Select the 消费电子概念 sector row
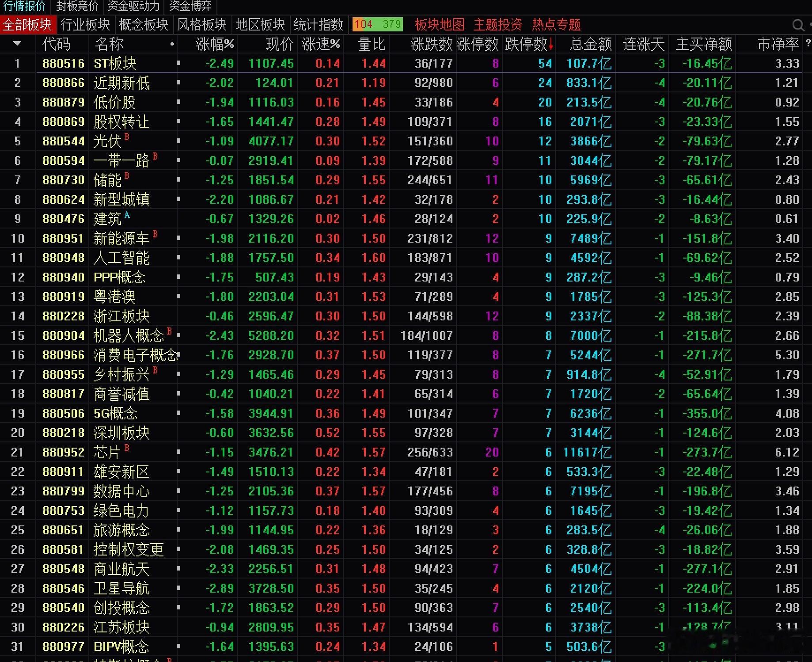The image size is (812, 662). (x=406, y=355)
